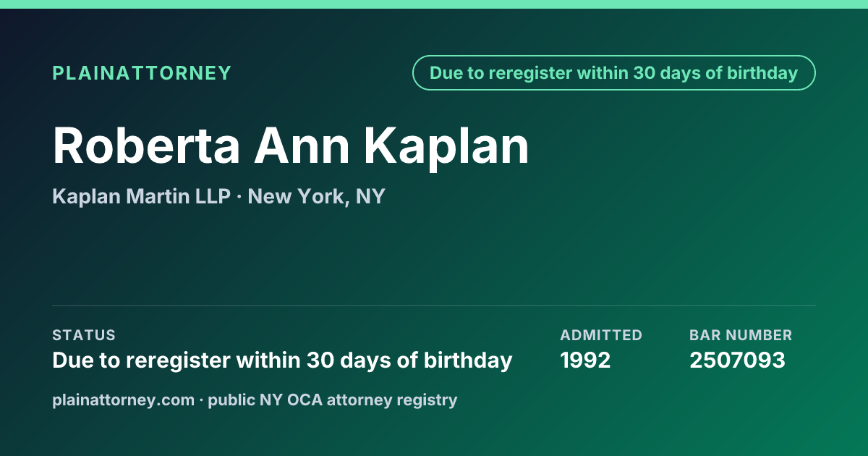868x456 pixels.
Task: Select the bold reregister status value text
Action: (283, 360)
